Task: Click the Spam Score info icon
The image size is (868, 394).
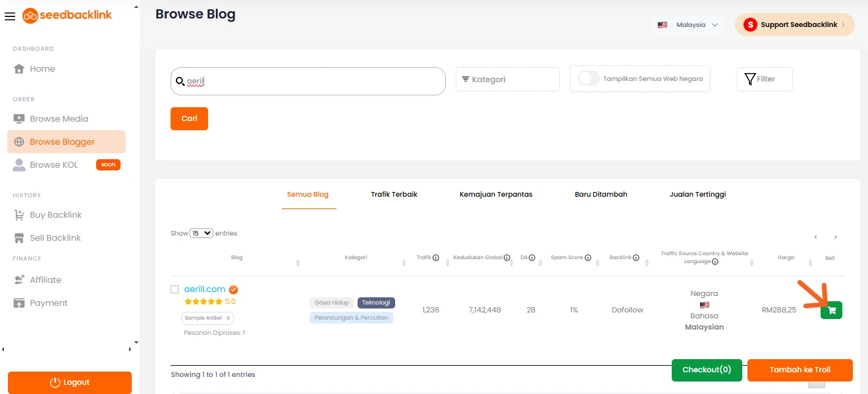Action: (588, 258)
